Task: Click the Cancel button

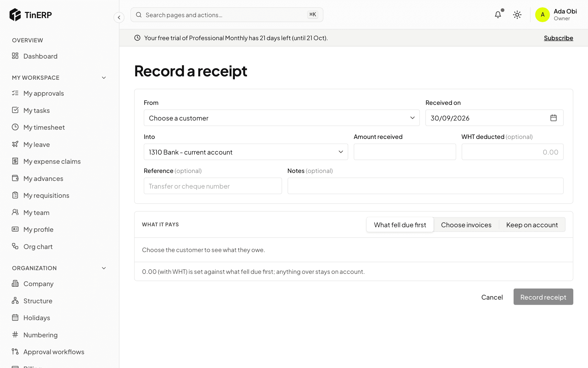Action: [492, 297]
